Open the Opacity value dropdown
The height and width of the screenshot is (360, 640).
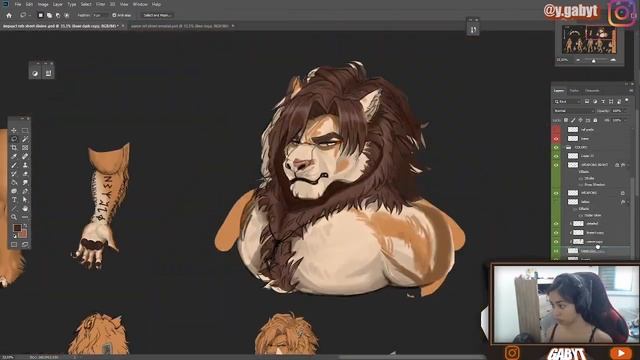point(626,111)
